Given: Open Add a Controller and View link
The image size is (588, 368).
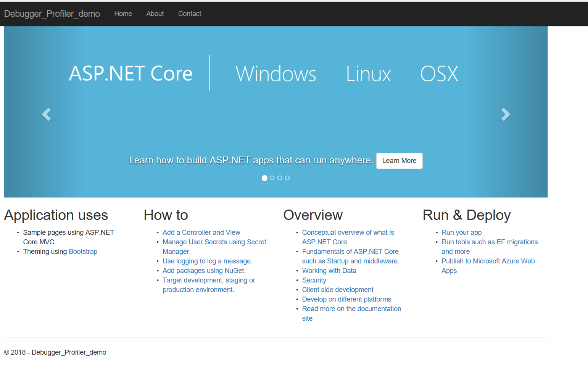Looking at the screenshot, I should [201, 232].
